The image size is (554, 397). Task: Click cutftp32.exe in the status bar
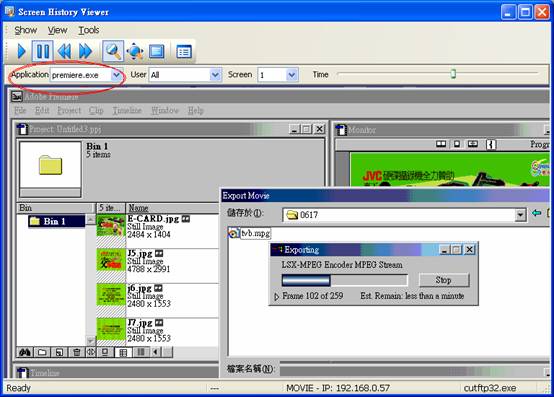(490, 388)
